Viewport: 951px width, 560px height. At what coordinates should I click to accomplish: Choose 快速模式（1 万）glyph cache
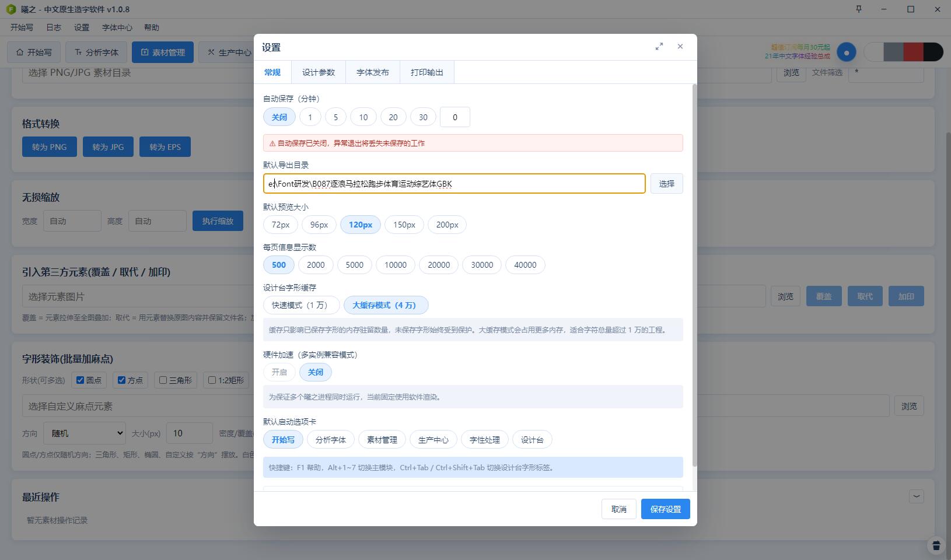point(301,305)
